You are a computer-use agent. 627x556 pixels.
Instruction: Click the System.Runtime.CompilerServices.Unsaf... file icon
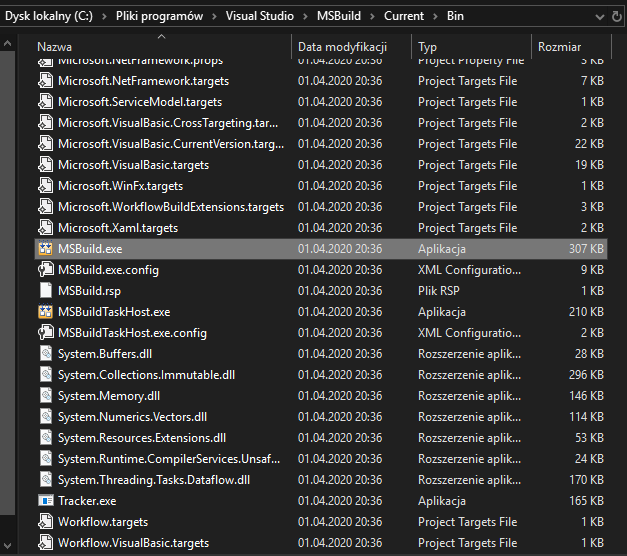pos(46,458)
